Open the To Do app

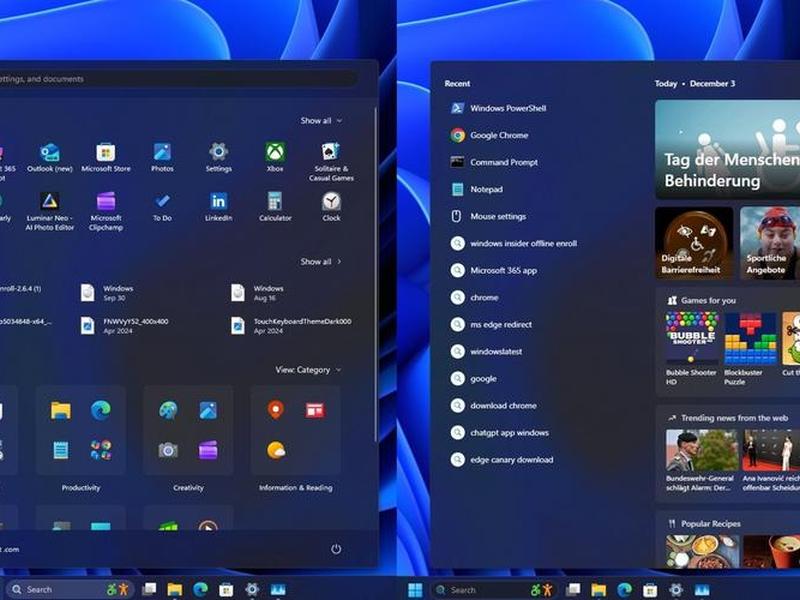[162, 207]
